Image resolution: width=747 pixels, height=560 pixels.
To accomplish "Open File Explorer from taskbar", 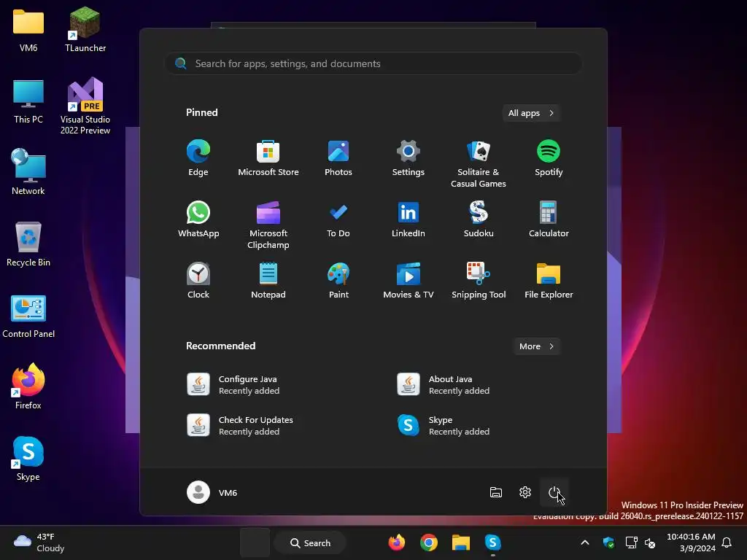I will tap(461, 542).
